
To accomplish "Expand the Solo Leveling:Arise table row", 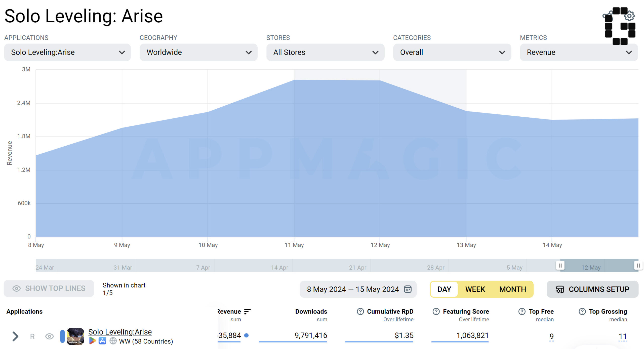I will [x=15, y=336].
